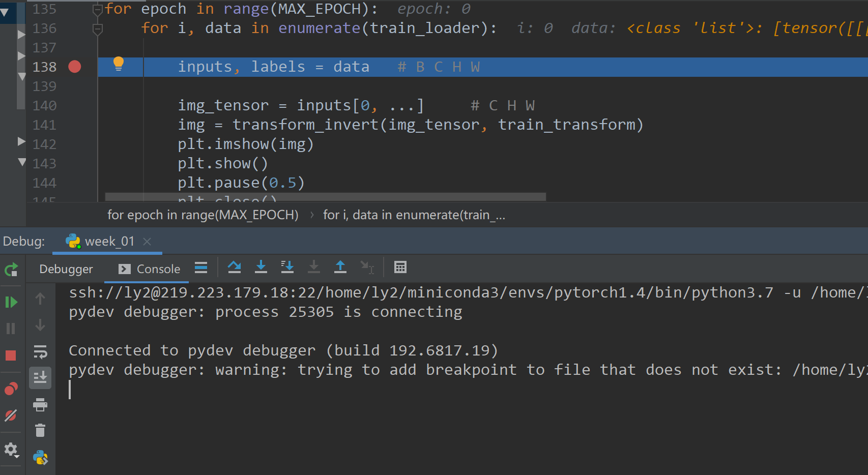The width and height of the screenshot is (868, 475).
Task: Click Force Step Into icon
Action: [x=314, y=267]
